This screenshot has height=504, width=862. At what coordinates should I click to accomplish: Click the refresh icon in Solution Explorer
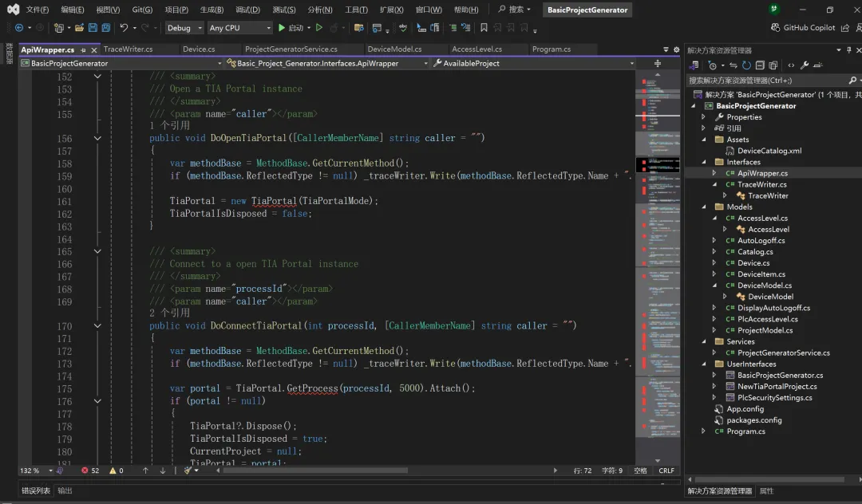click(746, 65)
